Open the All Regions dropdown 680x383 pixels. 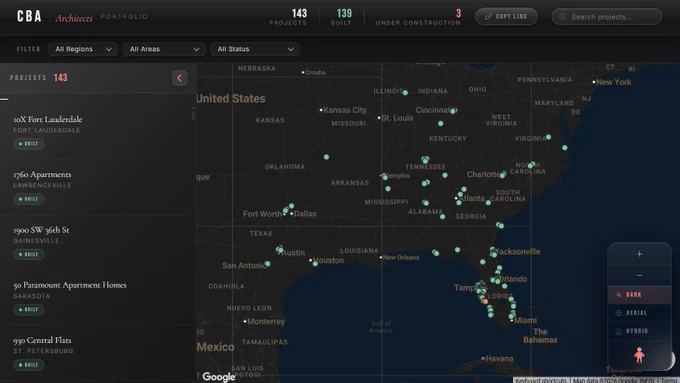pyautogui.click(x=83, y=49)
